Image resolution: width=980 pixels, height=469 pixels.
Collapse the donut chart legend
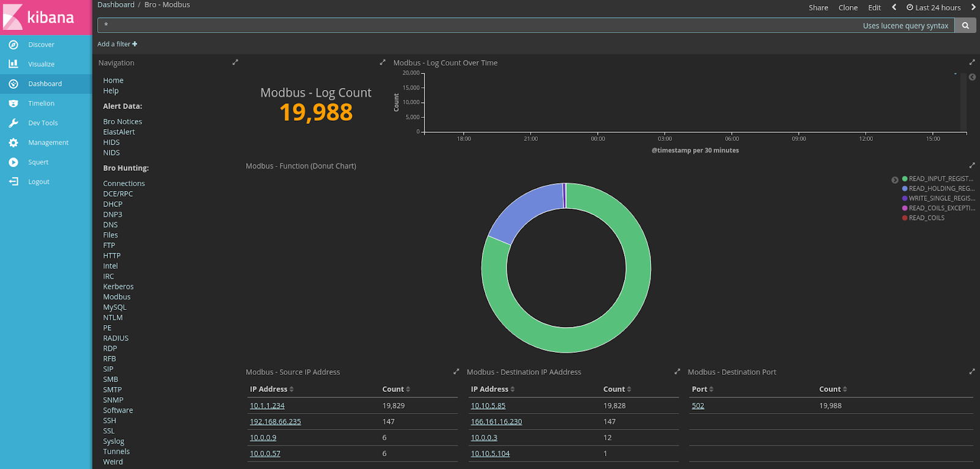pyautogui.click(x=895, y=180)
